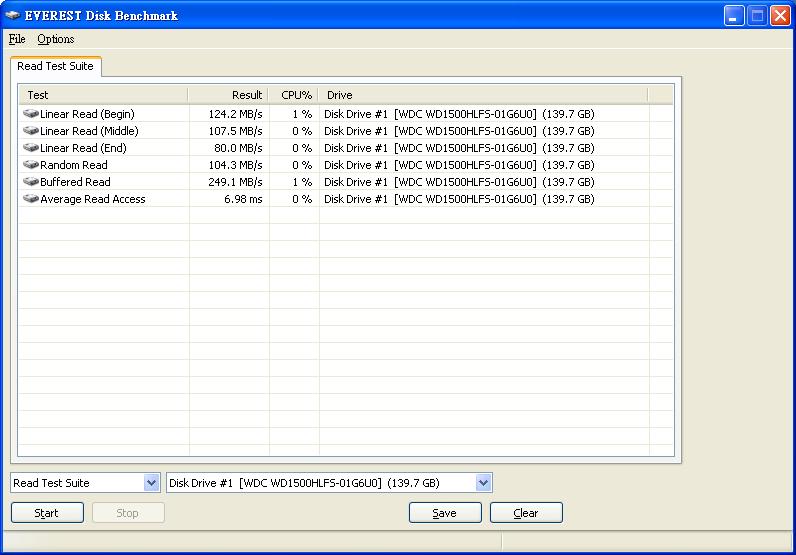The width and height of the screenshot is (796, 555).
Task: Click the disabled Stop button
Action: pyautogui.click(x=128, y=512)
